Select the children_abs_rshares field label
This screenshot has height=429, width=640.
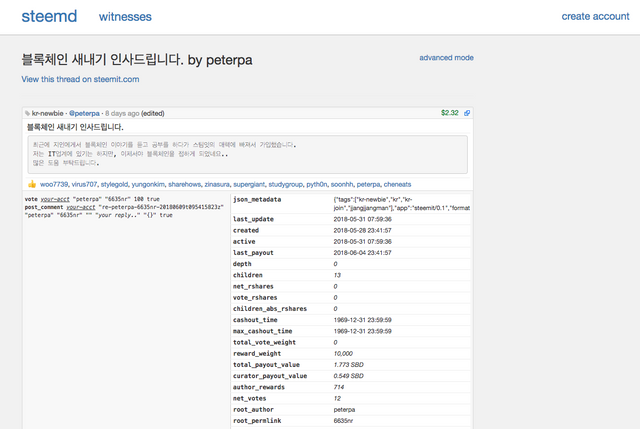(270, 309)
